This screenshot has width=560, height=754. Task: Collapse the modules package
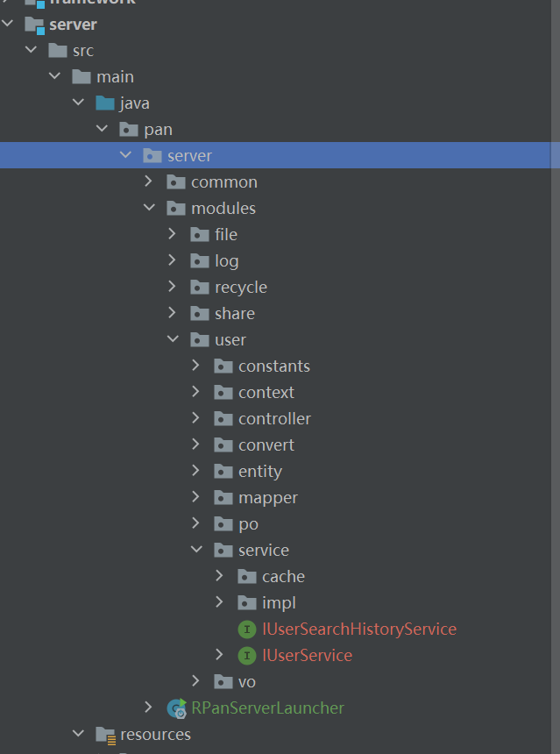[x=148, y=208]
